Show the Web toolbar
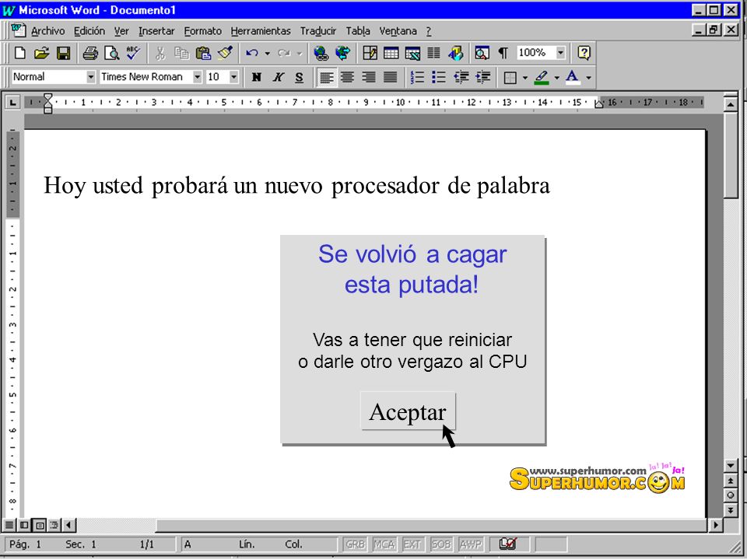Viewport: 747px width, 560px height. click(342, 53)
